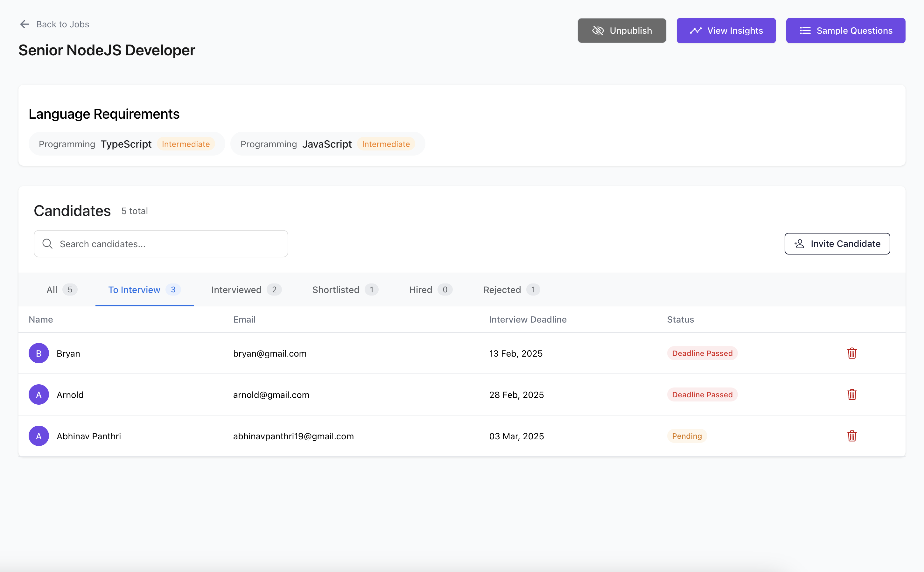Click email abhinavpanthri19@gmail.com
The image size is (924, 572).
pyautogui.click(x=293, y=436)
